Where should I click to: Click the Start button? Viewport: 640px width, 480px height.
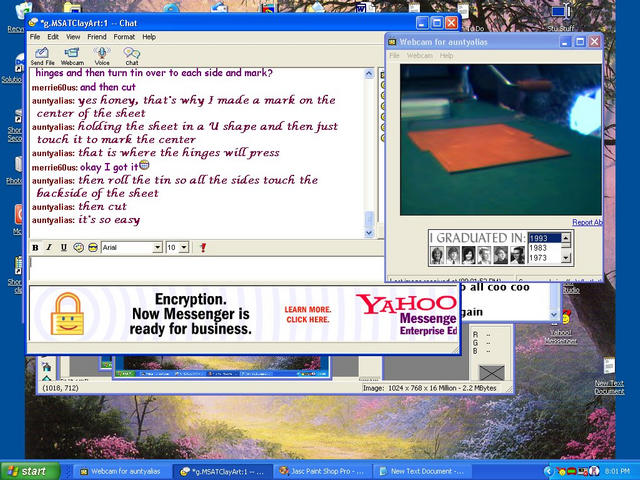[29, 471]
